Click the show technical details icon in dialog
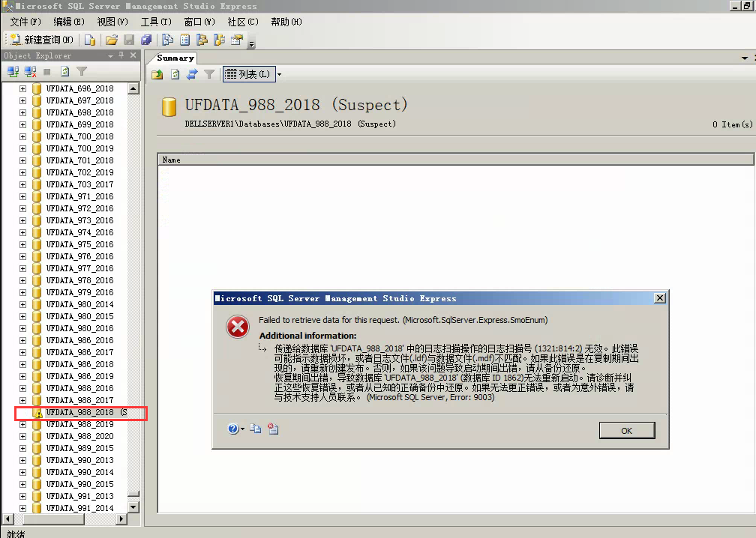 (x=273, y=429)
